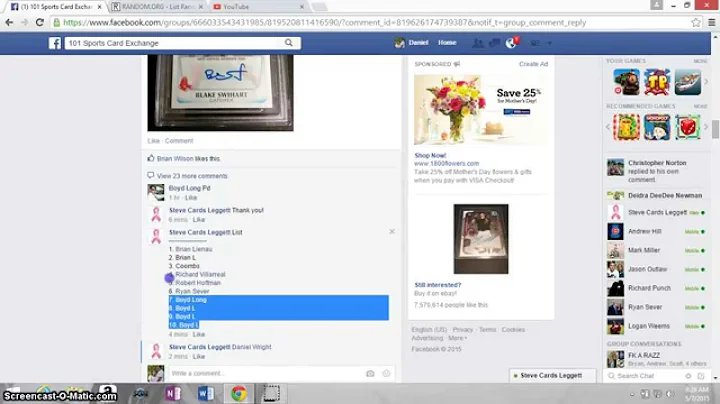The image size is (720, 404).
Task: Like Steve Cards Leggett's Thank you comment
Action: coord(198,219)
